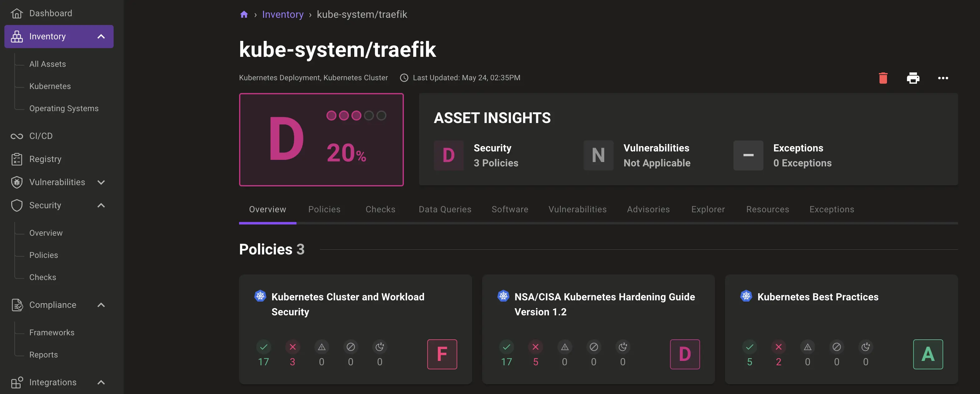Click the Compliance document icon
This screenshot has width=980, height=394.
(x=17, y=305)
